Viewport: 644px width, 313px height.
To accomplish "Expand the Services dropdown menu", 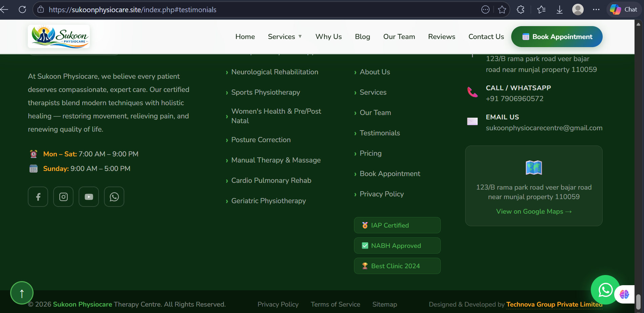I will (285, 37).
